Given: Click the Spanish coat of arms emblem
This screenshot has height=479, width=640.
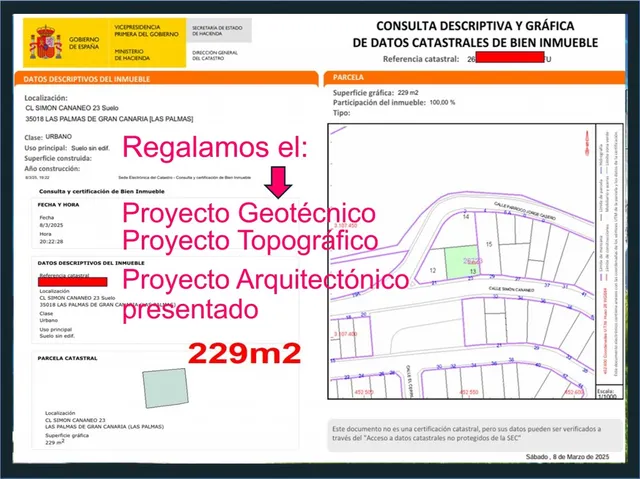Looking at the screenshot, I should (x=45, y=42).
